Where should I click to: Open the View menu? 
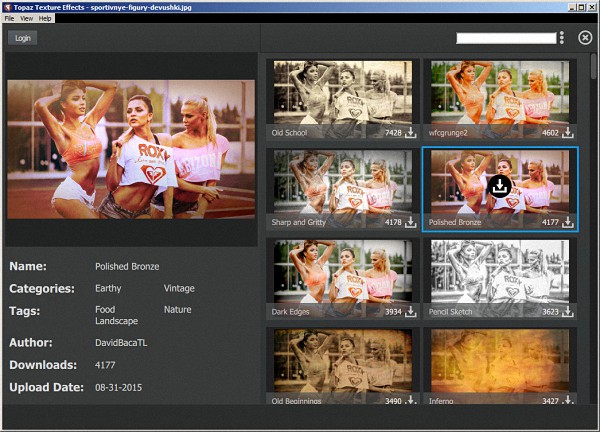click(x=26, y=18)
